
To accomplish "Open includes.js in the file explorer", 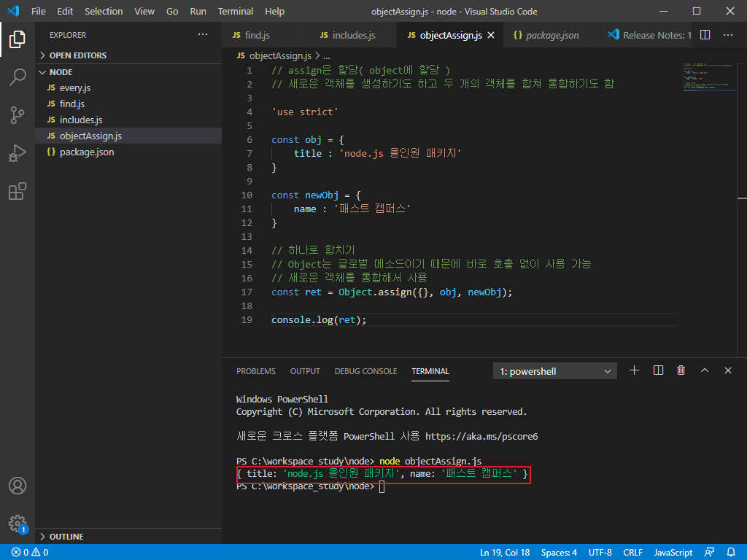I will click(128, 120).
